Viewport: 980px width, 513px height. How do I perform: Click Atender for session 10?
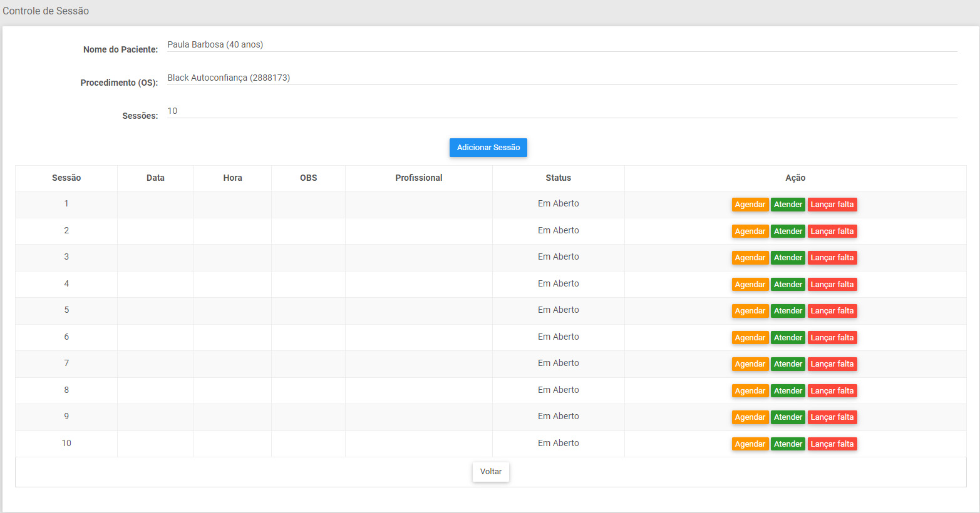tap(787, 444)
